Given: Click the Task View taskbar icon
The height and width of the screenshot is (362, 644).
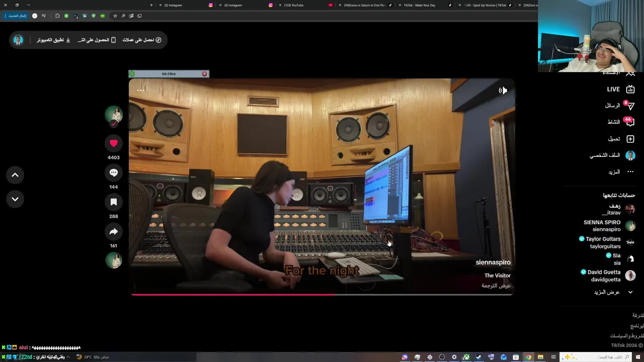Looking at the screenshot, I should [553, 357].
